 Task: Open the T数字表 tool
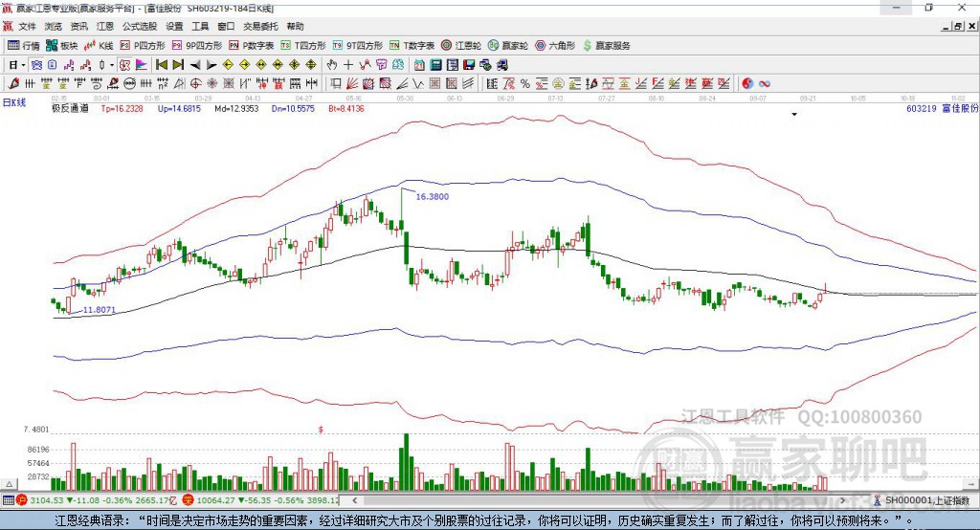coord(412,46)
